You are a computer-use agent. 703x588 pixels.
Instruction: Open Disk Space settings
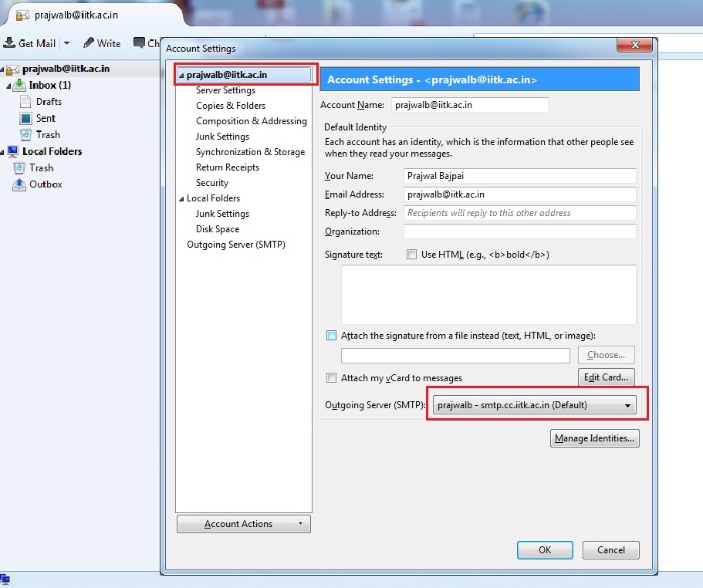(218, 229)
